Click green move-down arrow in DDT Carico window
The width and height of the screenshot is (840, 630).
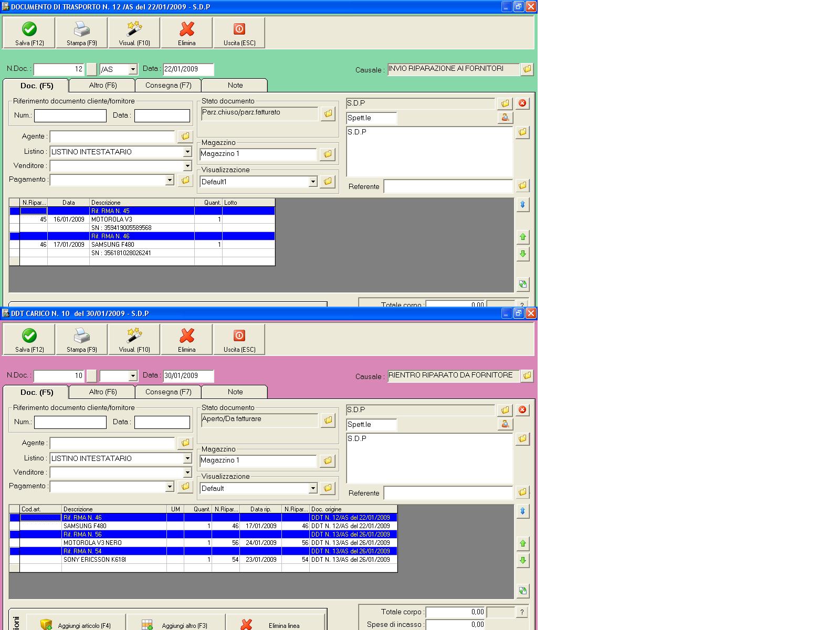(522, 560)
